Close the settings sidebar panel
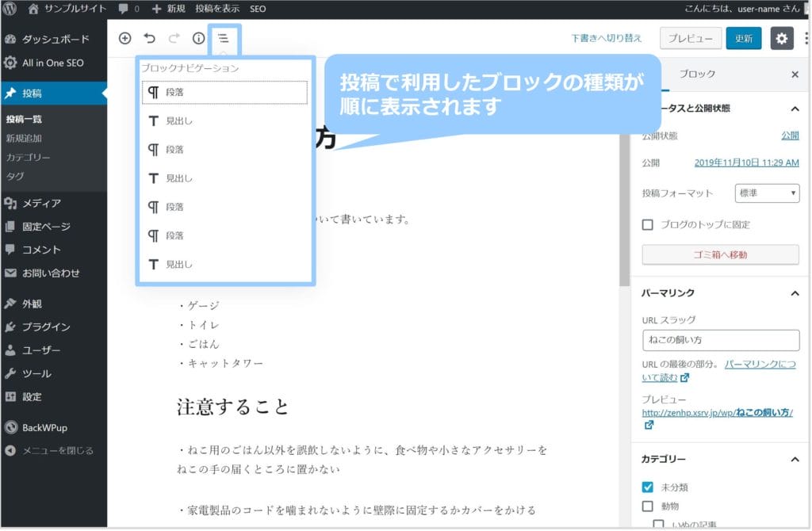 (795, 74)
